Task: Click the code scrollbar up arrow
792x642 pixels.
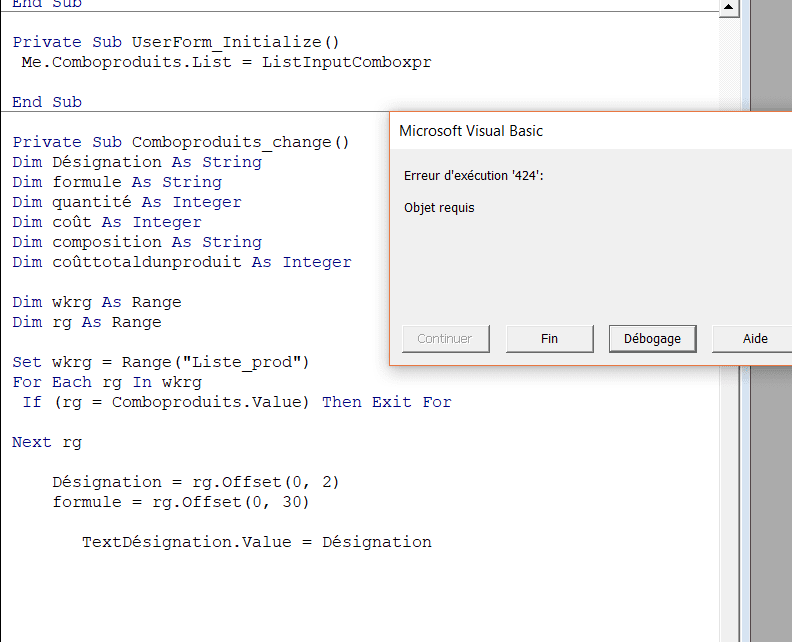Action: (729, 8)
